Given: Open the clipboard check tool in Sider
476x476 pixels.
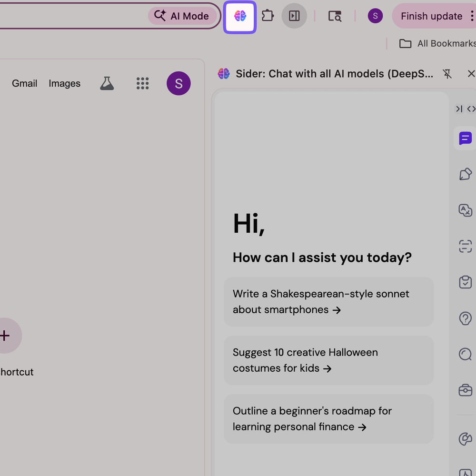Looking at the screenshot, I should [466, 282].
